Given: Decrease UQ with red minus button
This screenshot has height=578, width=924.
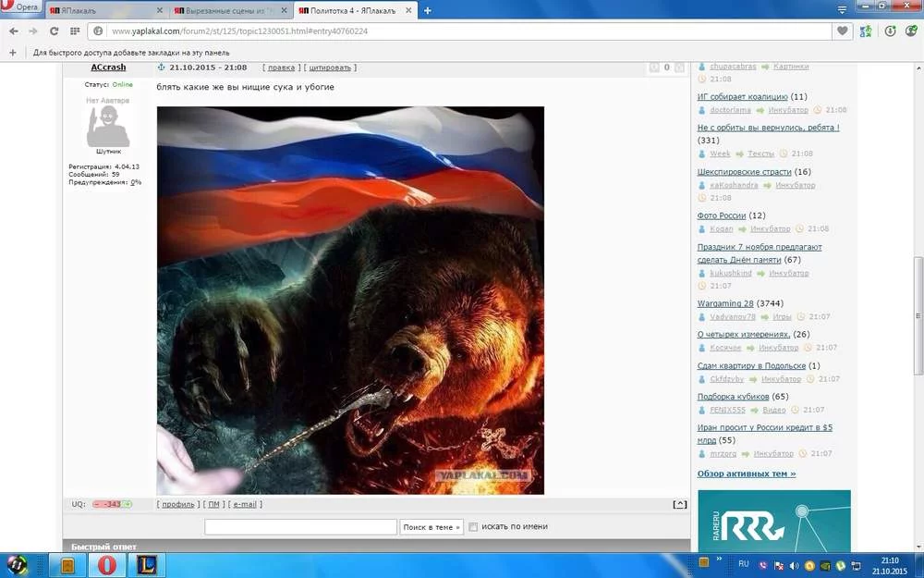Looking at the screenshot, I should coord(97,504).
